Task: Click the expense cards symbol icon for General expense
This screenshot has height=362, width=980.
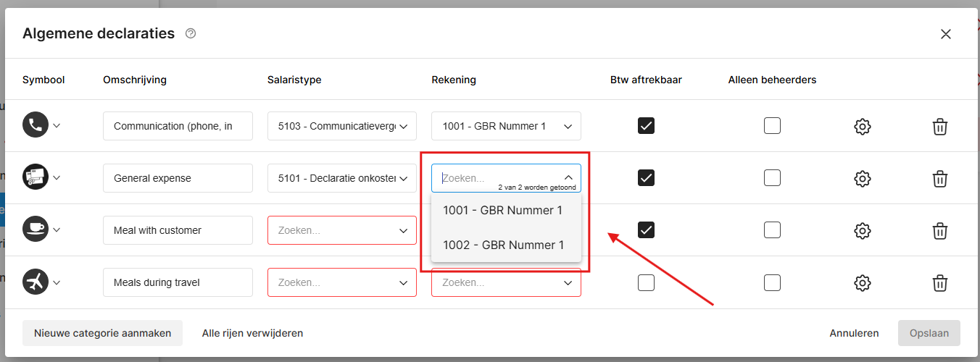Action: click(35, 178)
